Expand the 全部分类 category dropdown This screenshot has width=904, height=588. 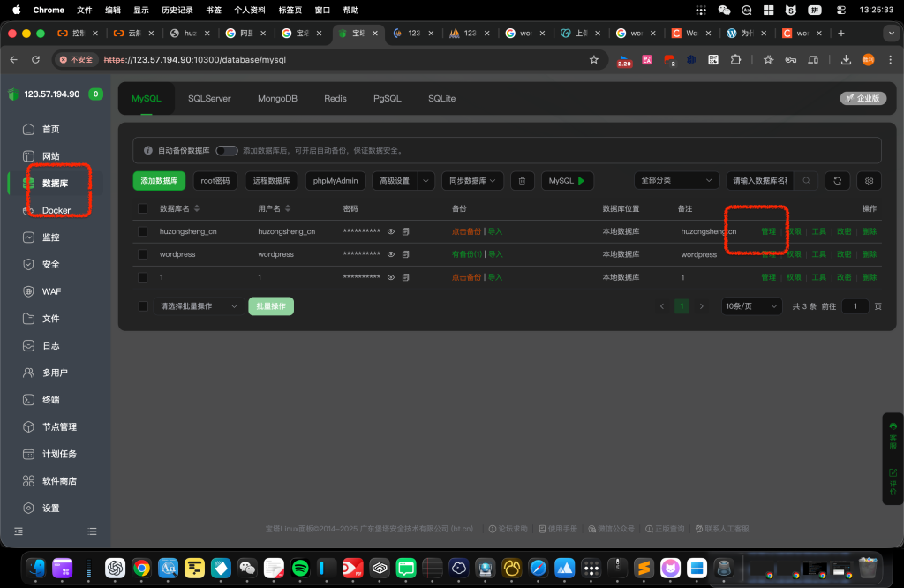tap(677, 181)
